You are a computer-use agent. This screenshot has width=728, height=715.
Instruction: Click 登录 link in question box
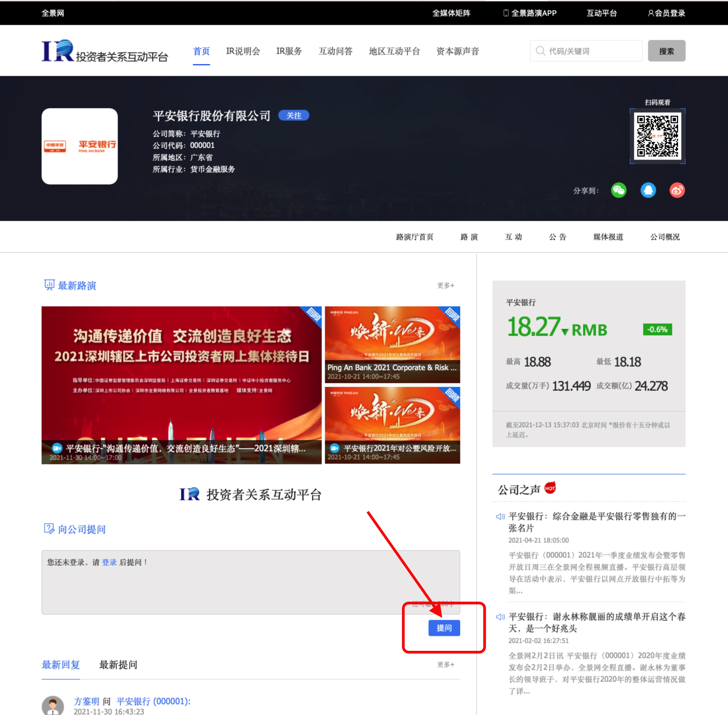(x=109, y=562)
